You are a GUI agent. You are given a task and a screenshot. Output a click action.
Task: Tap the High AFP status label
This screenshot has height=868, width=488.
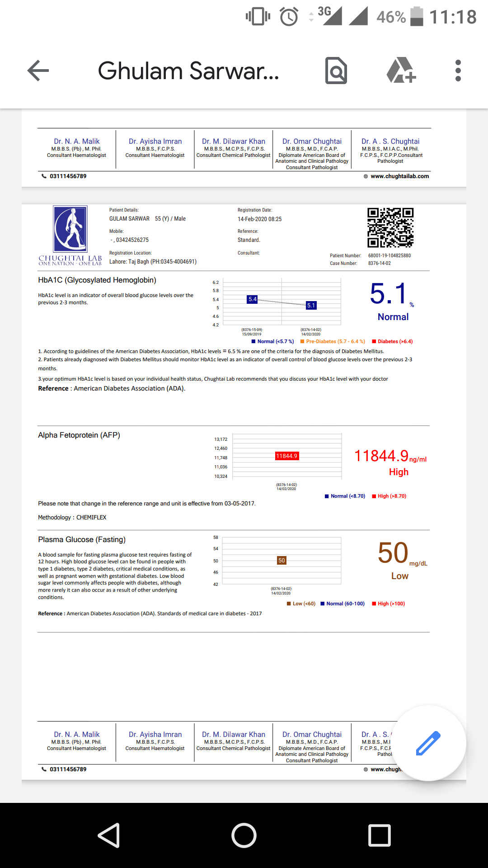[x=399, y=472]
